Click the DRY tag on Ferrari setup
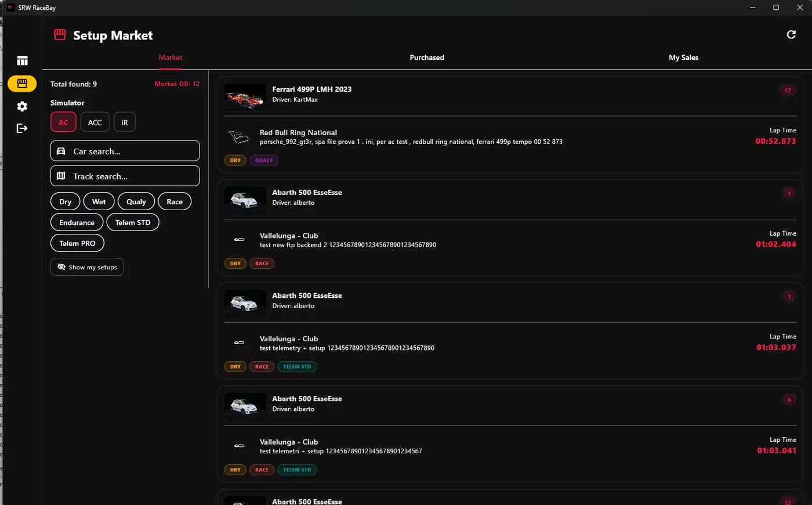Screen dimensions: 812x505 tap(235, 160)
